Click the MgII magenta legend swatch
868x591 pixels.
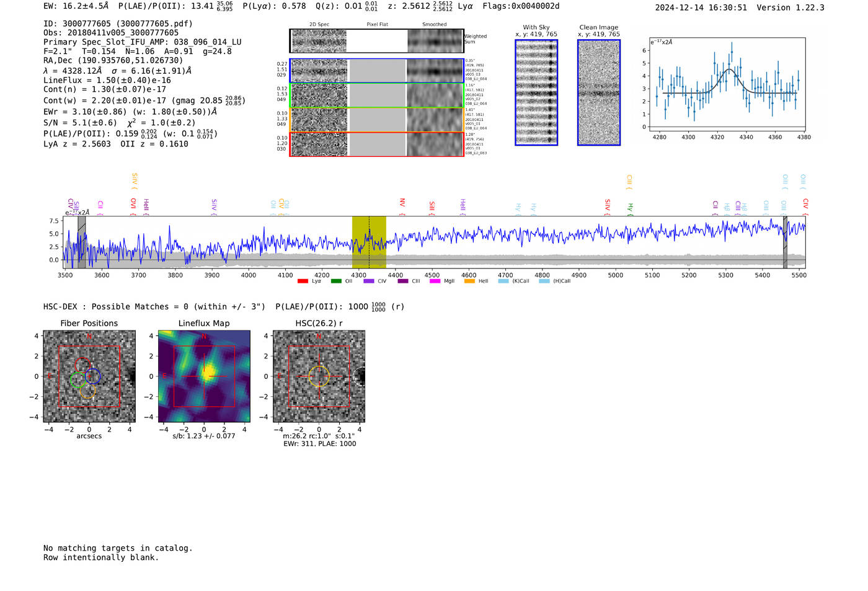[x=436, y=281]
